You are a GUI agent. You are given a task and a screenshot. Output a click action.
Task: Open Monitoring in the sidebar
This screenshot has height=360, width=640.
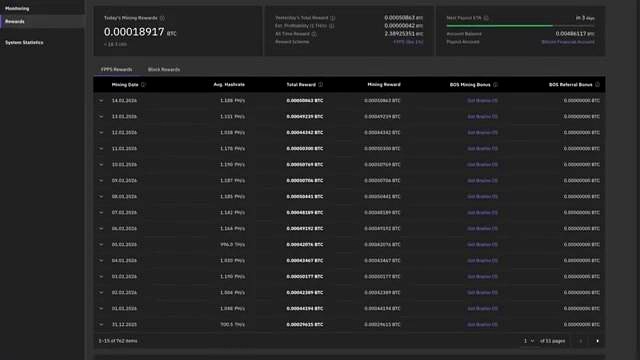coord(17,9)
